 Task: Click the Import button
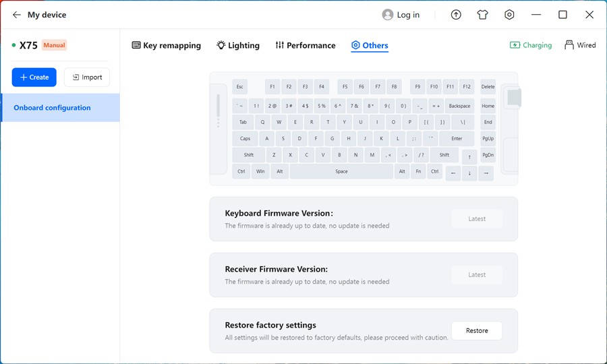point(87,78)
